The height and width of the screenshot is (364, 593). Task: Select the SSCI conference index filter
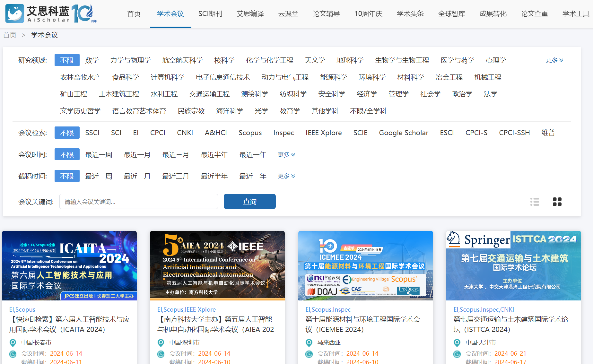(x=92, y=133)
